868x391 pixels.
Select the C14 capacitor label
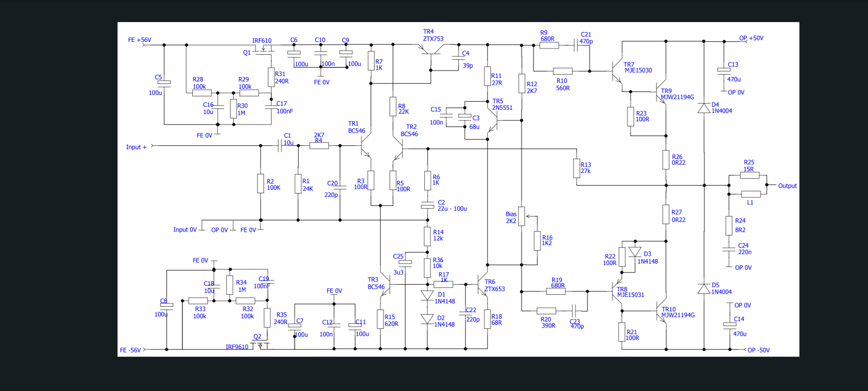(739, 319)
